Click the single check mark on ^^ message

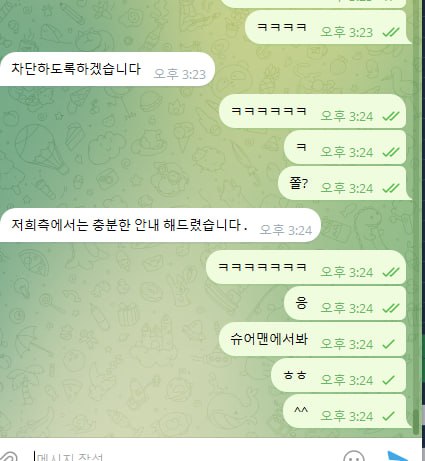tap(389, 416)
